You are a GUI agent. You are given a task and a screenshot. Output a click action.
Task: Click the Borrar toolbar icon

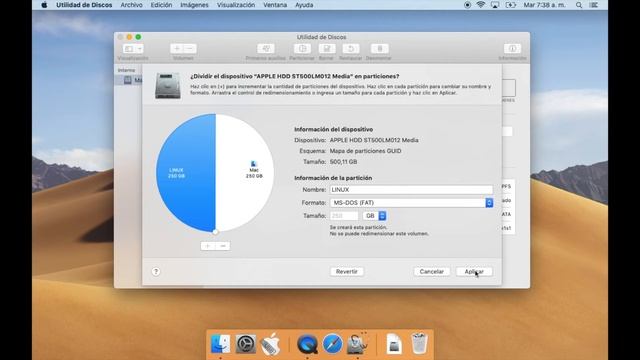(x=327, y=49)
